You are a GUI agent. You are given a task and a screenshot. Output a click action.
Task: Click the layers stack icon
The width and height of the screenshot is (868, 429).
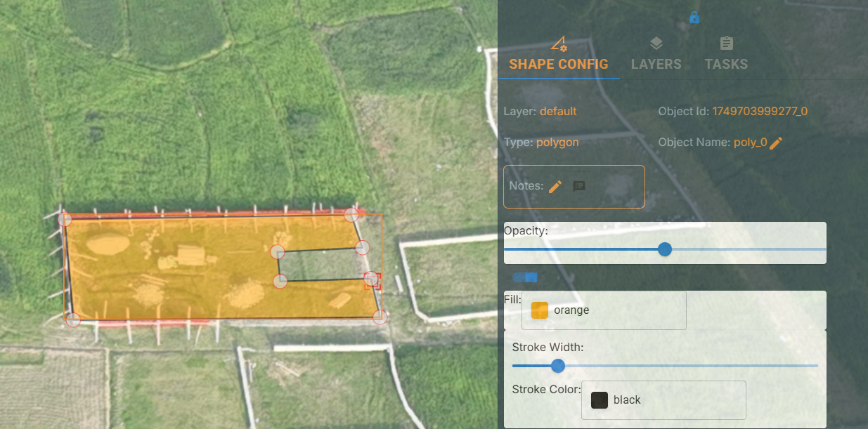(656, 44)
